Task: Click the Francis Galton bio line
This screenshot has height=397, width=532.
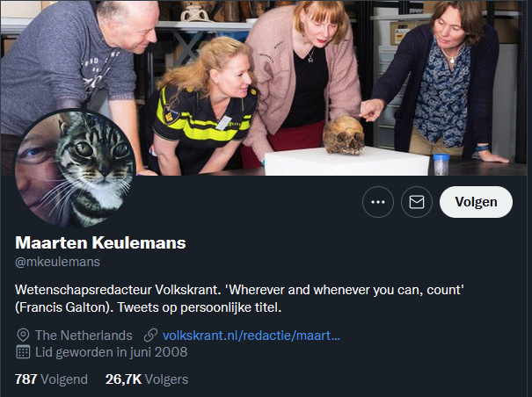Action: (149, 307)
